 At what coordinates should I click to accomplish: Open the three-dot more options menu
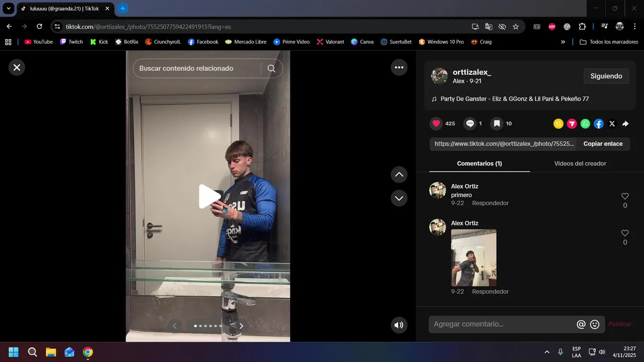click(x=399, y=67)
